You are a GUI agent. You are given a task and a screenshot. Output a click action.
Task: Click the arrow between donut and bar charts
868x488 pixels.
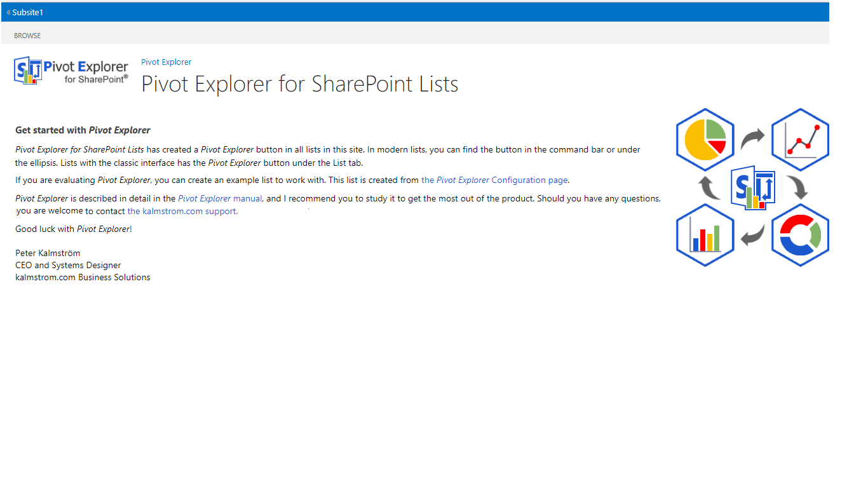tap(753, 235)
